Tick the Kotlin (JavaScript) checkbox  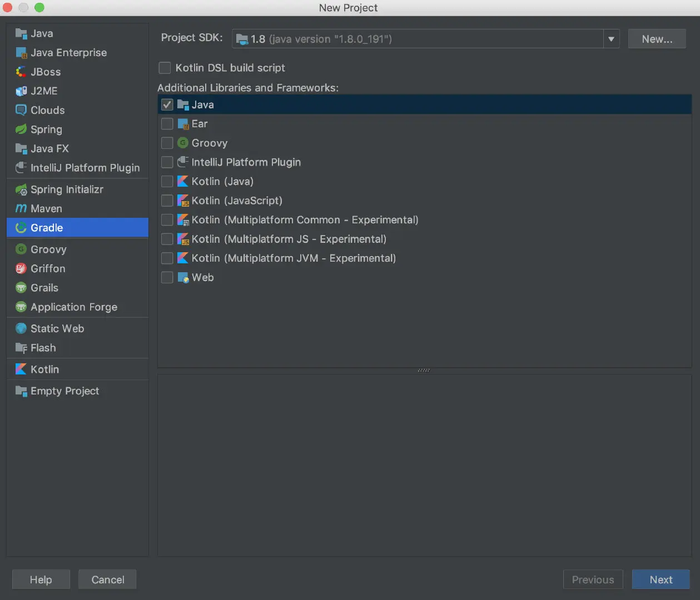(x=167, y=201)
